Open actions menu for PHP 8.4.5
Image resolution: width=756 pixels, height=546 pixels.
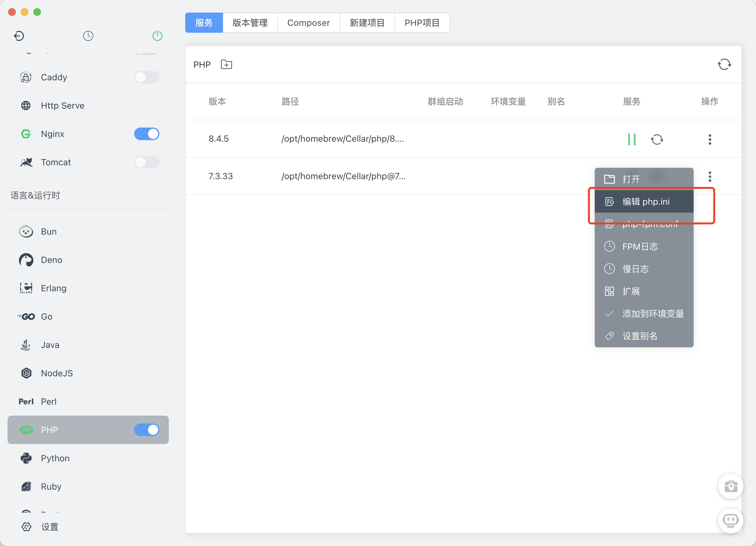pyautogui.click(x=710, y=139)
